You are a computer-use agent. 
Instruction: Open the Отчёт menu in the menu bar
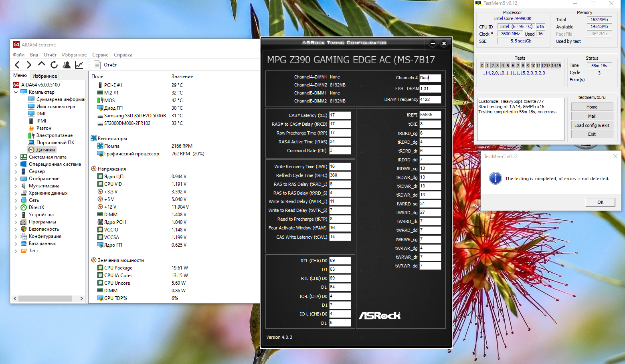pyautogui.click(x=50, y=55)
